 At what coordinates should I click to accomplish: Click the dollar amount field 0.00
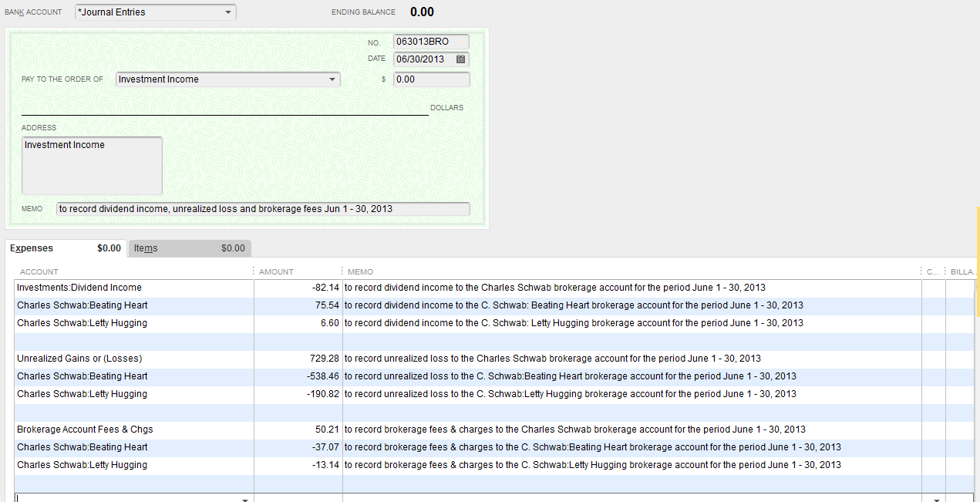431,79
